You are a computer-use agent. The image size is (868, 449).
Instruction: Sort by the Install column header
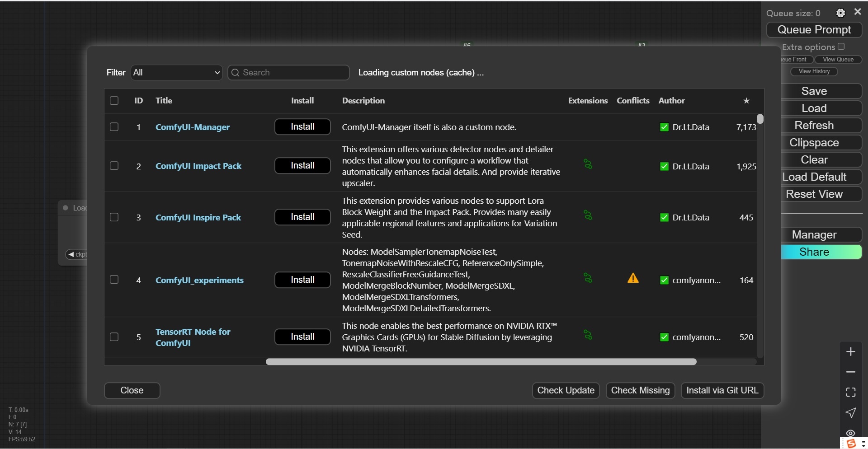[x=302, y=101]
